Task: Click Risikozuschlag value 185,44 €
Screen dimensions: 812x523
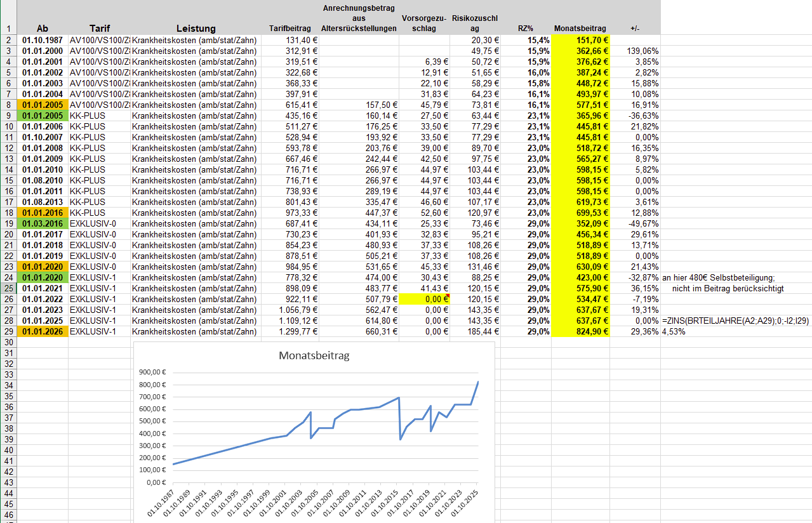Action: 476,331
